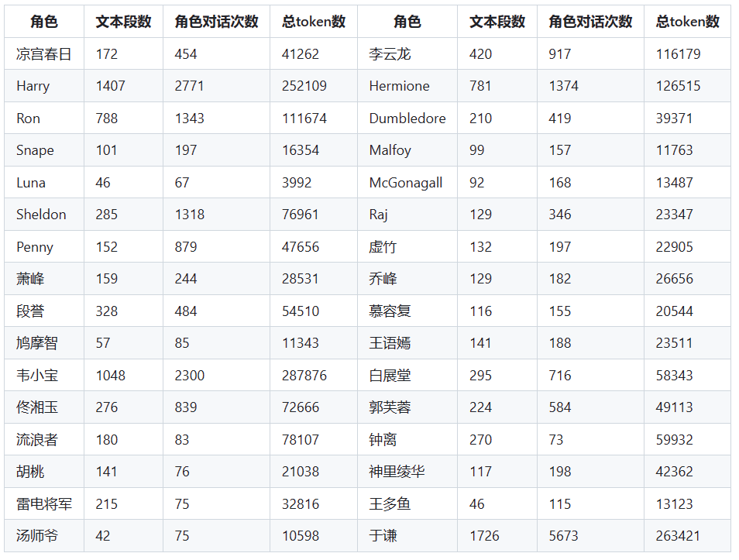The height and width of the screenshot is (560, 739).
Task: Click Luna's token total 3992
Action: click(x=297, y=183)
